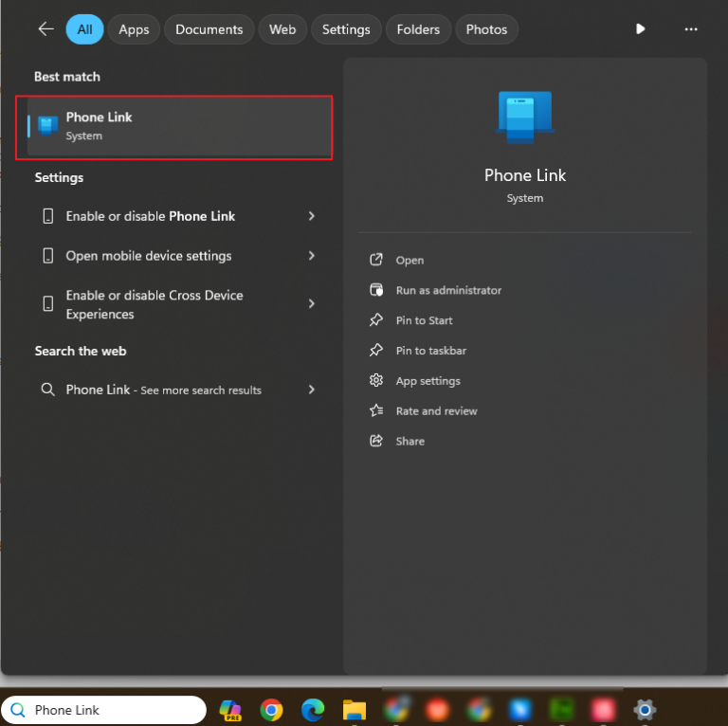Switch to the Folders filter tab
This screenshot has width=728, height=726.
418,29
